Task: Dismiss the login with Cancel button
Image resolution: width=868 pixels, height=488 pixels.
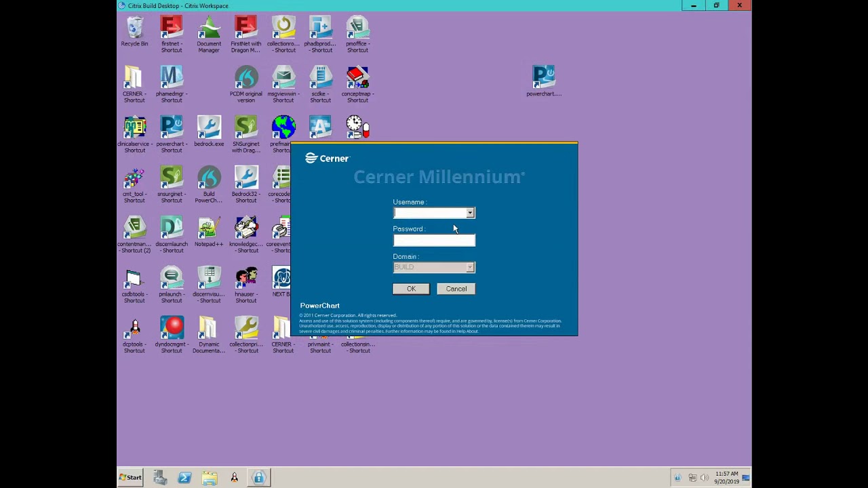Action: [x=456, y=289]
